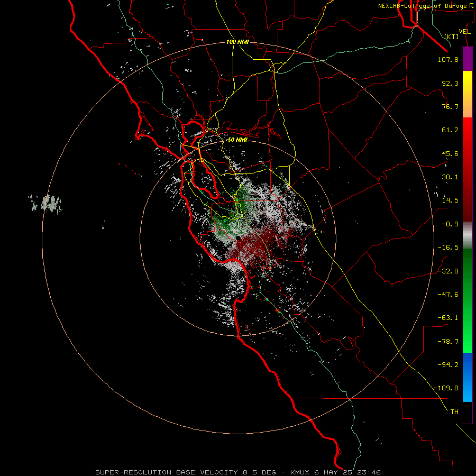This screenshot has height=476, width=476.
Task: Click the TH legend label
Action: (x=454, y=411)
